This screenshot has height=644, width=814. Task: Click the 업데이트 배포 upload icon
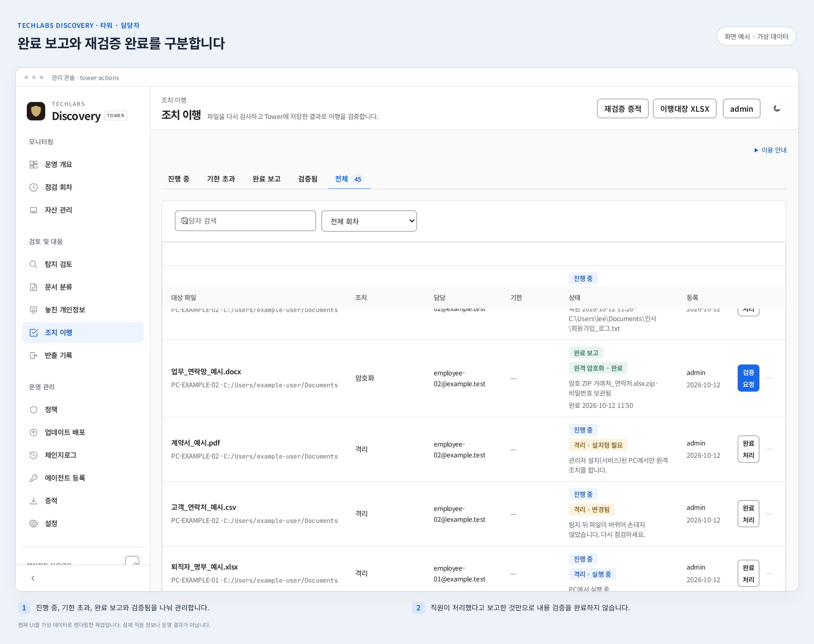34,432
